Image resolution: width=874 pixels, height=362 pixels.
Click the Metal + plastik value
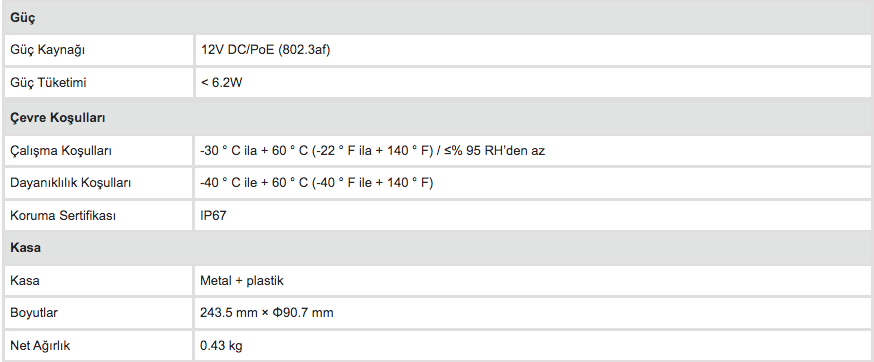(242, 280)
